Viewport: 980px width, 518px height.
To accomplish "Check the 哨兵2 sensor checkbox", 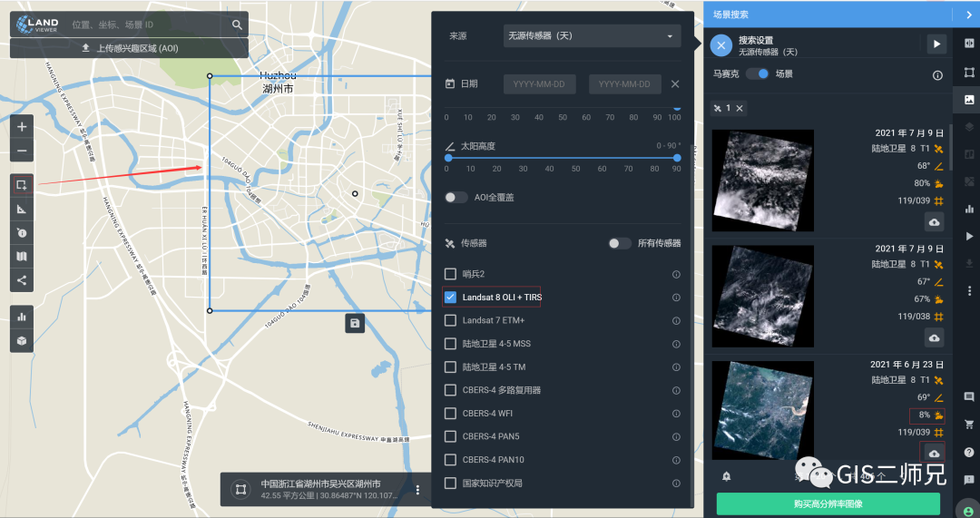I will click(x=450, y=274).
